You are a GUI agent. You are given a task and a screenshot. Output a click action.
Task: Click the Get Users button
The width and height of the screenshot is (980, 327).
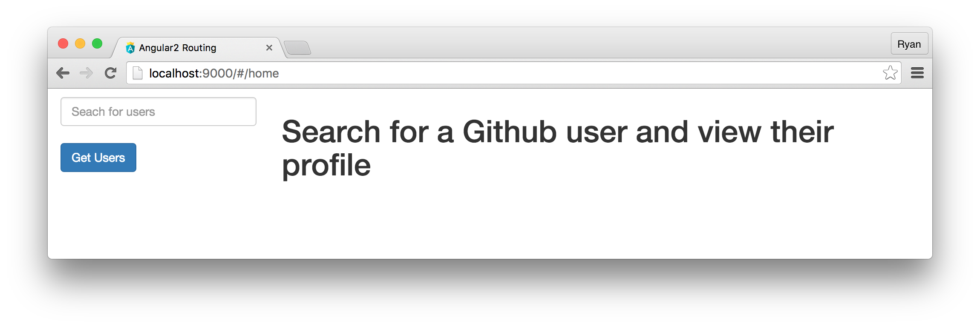tap(98, 158)
